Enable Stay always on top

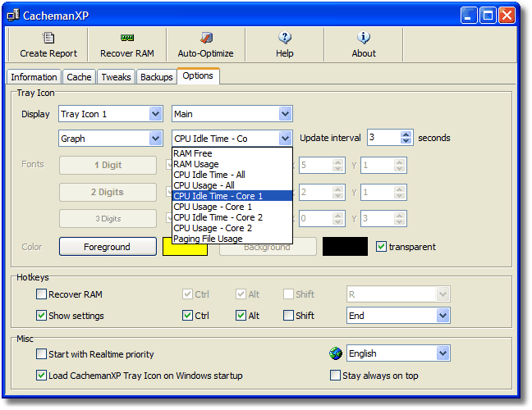[x=335, y=375]
